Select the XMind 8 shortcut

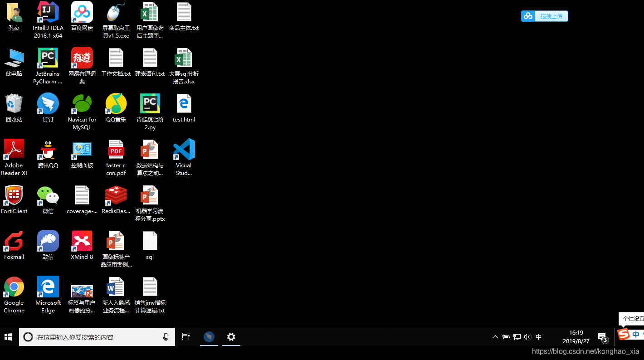pos(82,246)
